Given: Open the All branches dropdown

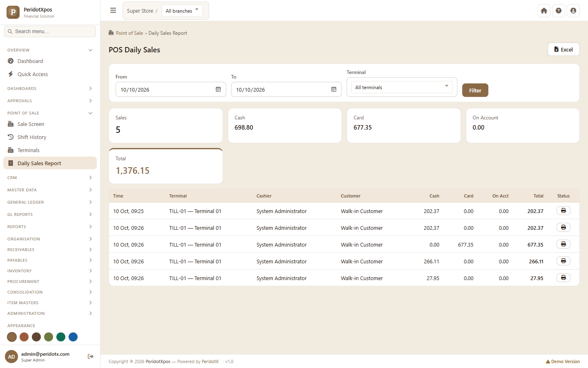Looking at the screenshot, I should [x=182, y=11].
